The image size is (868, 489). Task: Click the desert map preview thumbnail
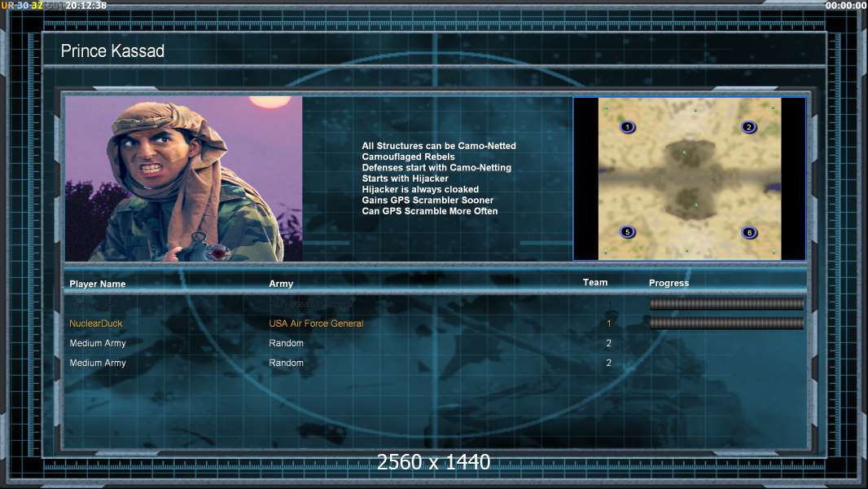click(x=690, y=178)
